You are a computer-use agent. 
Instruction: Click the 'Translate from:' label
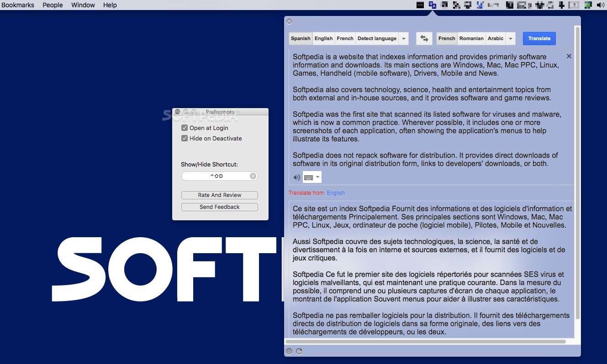pos(307,193)
